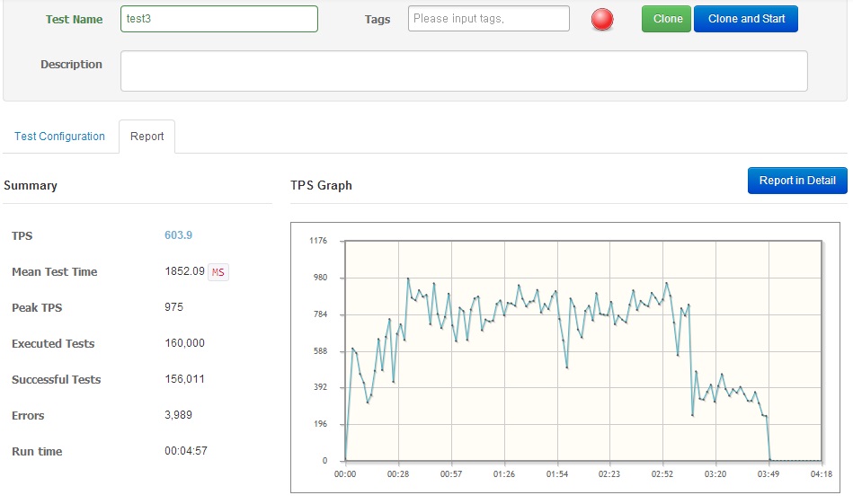Click the TPS Graph section heading
Screen dimensions: 853x504
coord(321,186)
